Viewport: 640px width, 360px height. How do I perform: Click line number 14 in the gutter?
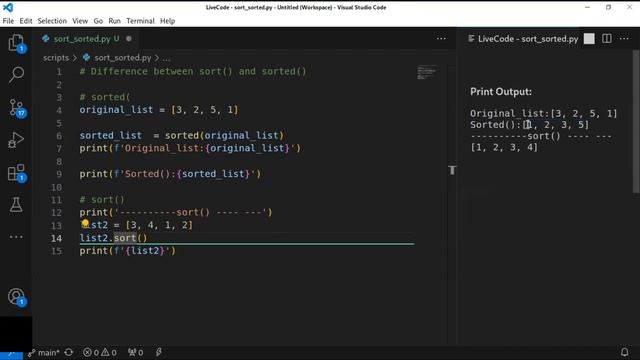(x=57, y=238)
